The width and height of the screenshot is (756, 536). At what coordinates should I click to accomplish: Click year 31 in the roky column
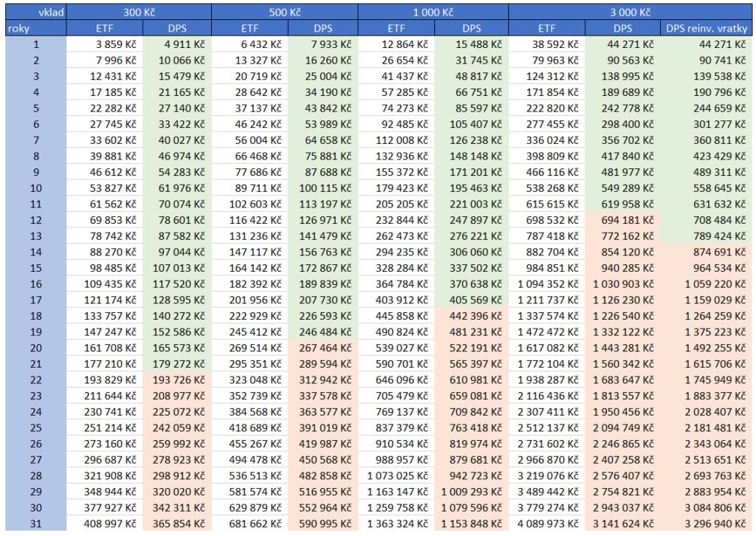tap(35, 524)
